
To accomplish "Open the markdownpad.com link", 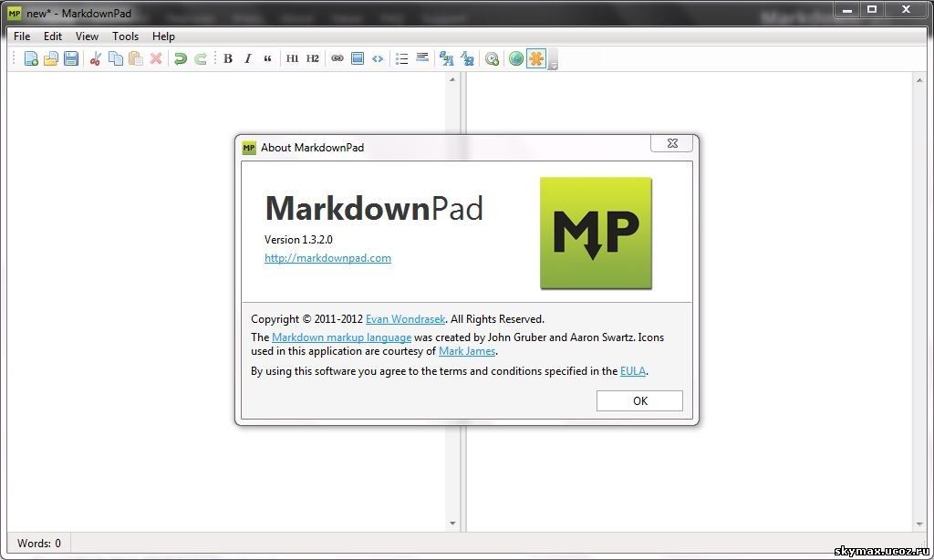I will (x=327, y=258).
